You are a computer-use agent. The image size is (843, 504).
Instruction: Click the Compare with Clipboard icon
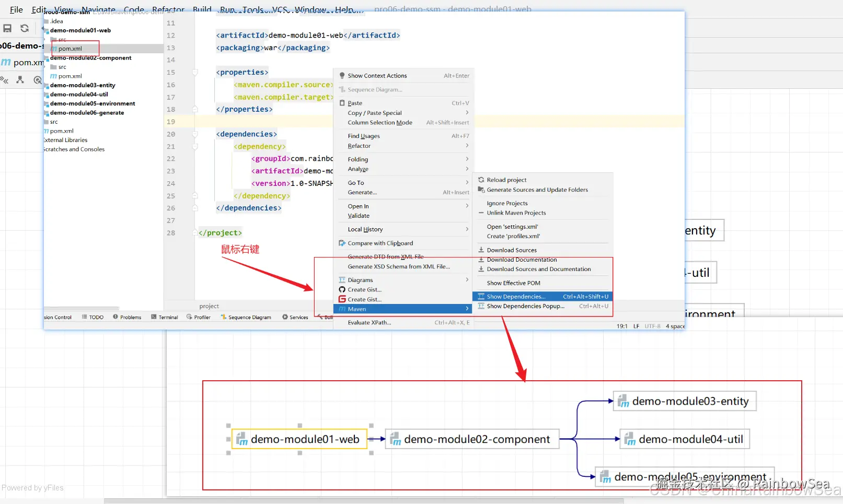pyautogui.click(x=342, y=243)
